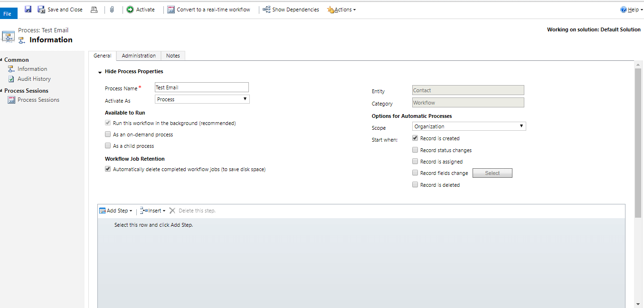Switch to the Administration tab
The image size is (644, 308).
click(139, 56)
